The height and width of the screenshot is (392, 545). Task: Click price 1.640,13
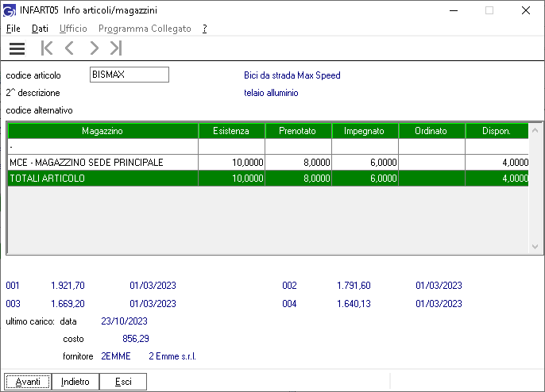[354, 303]
